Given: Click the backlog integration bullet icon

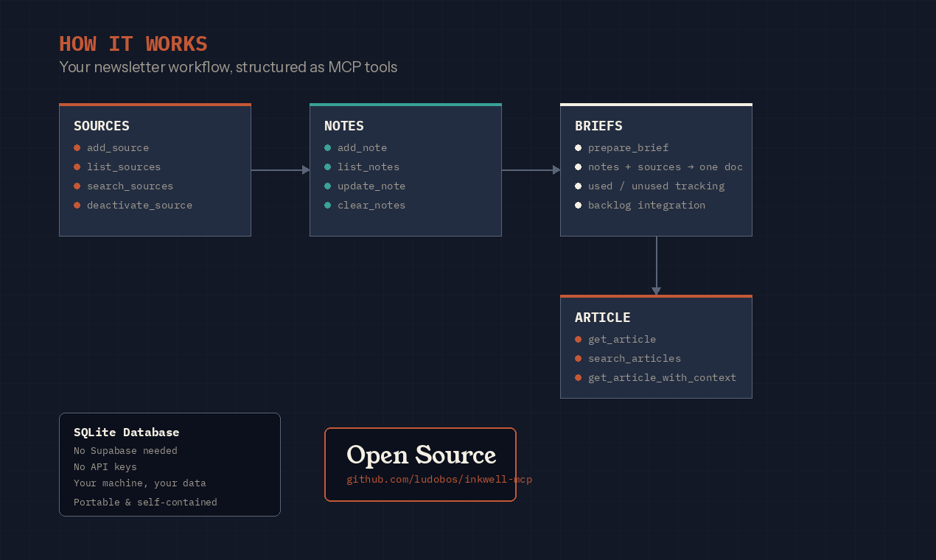Looking at the screenshot, I should point(578,205).
